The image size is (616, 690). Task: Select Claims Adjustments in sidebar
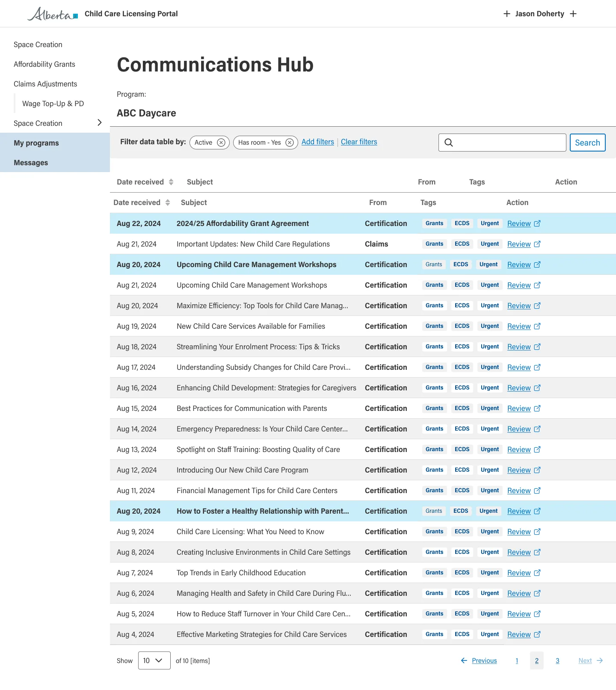click(45, 84)
